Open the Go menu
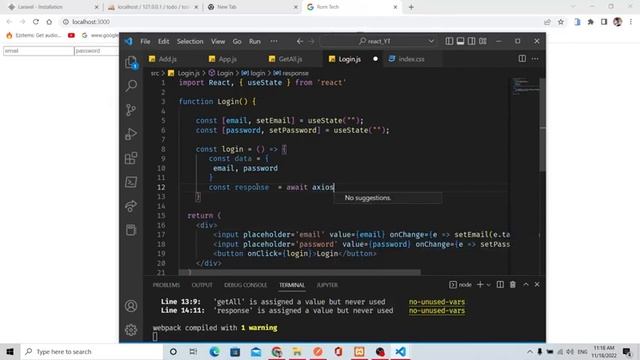640x360 pixels. tap(237, 41)
